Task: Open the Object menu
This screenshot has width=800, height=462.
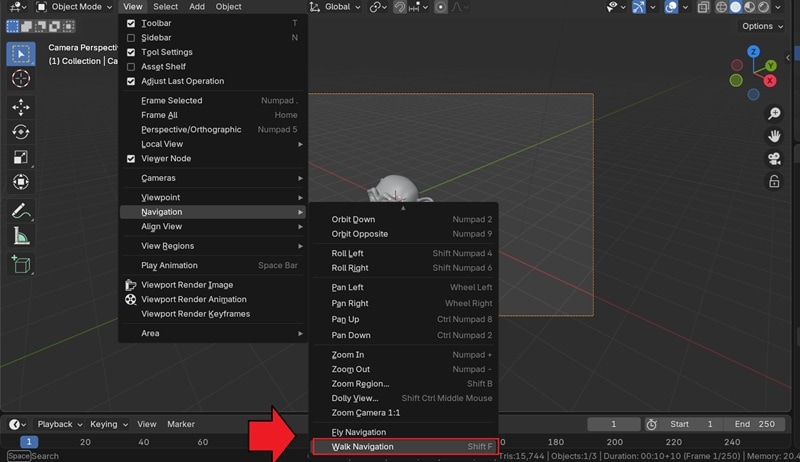Action: [228, 7]
